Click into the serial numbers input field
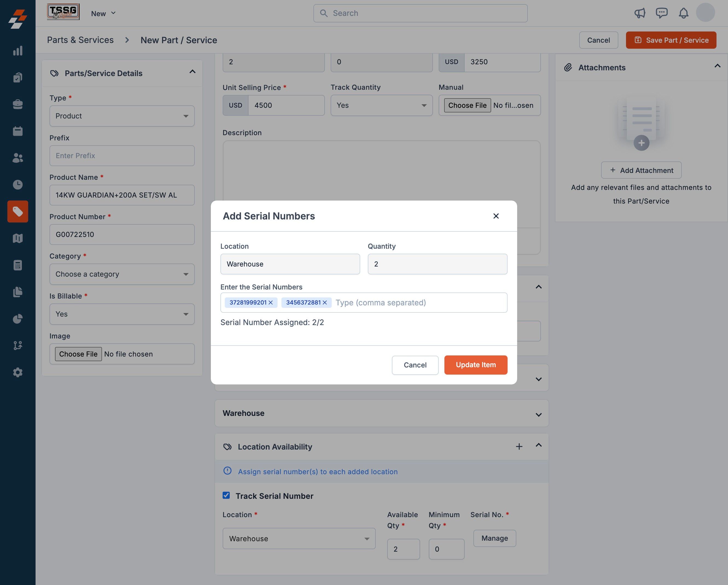 (x=419, y=303)
